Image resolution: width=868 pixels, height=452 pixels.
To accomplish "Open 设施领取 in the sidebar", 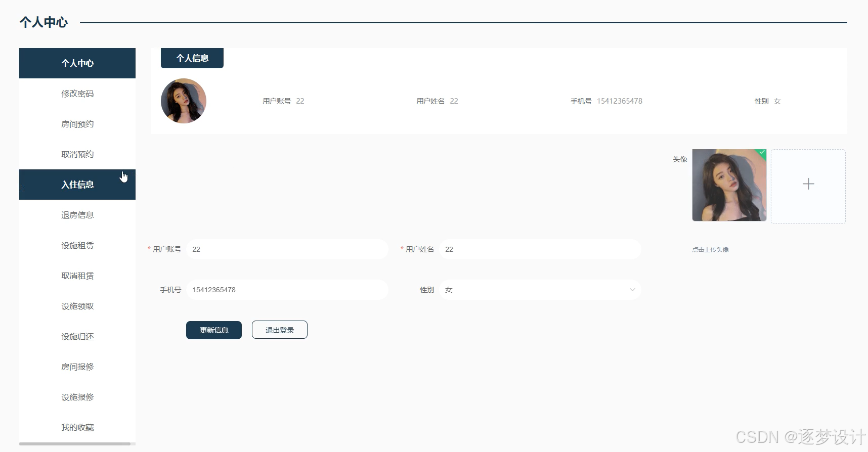I will coord(77,306).
